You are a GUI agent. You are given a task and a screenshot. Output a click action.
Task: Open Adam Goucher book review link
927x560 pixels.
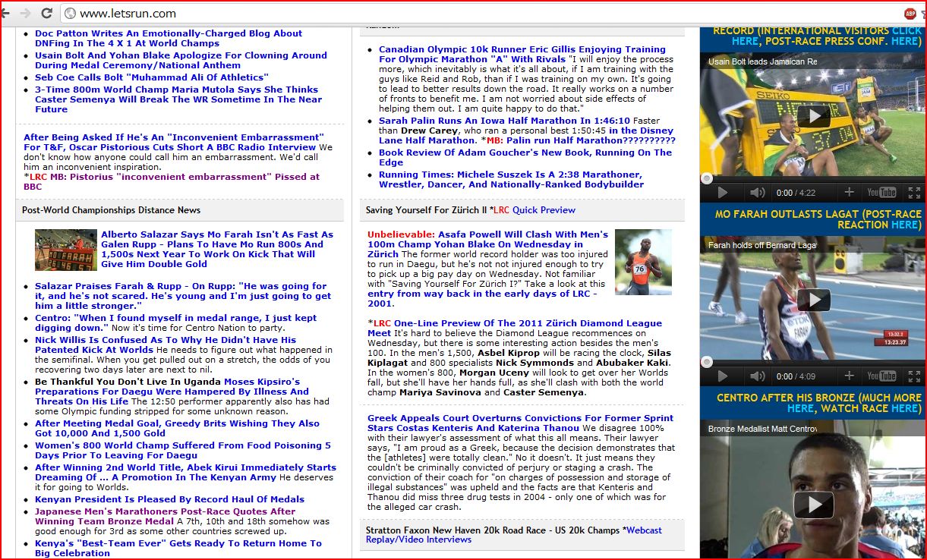[x=525, y=157]
